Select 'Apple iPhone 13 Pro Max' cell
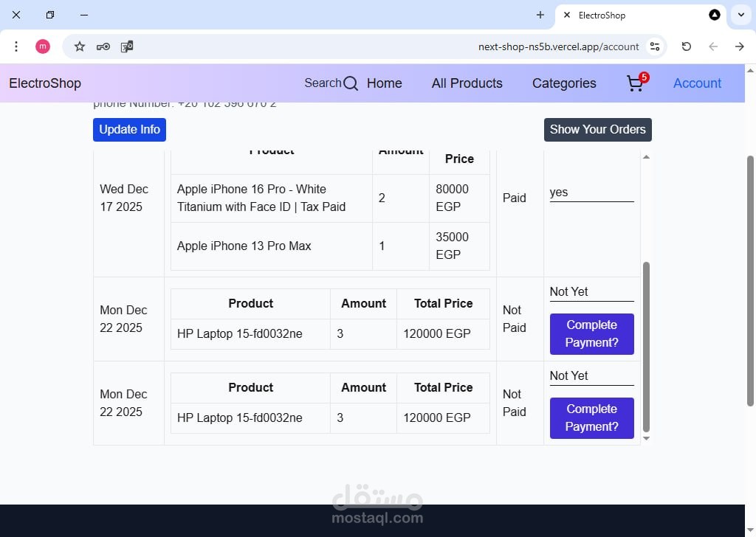The image size is (756, 537). click(272, 246)
